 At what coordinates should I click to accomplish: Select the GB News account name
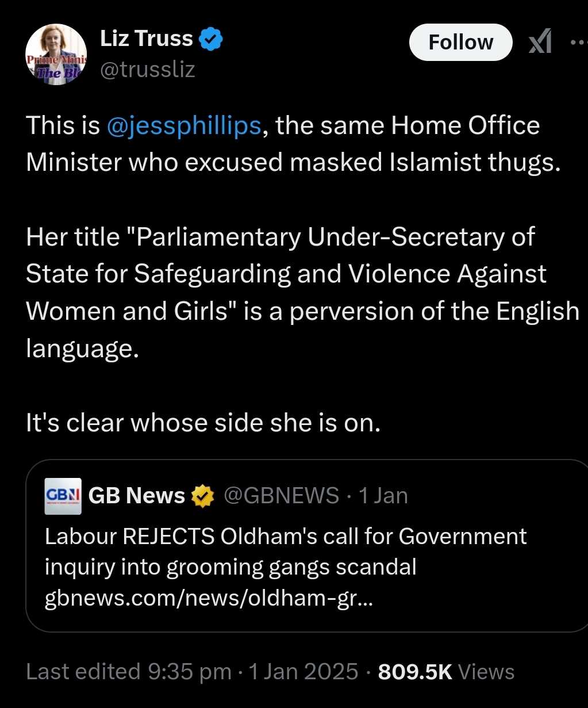[x=136, y=495]
